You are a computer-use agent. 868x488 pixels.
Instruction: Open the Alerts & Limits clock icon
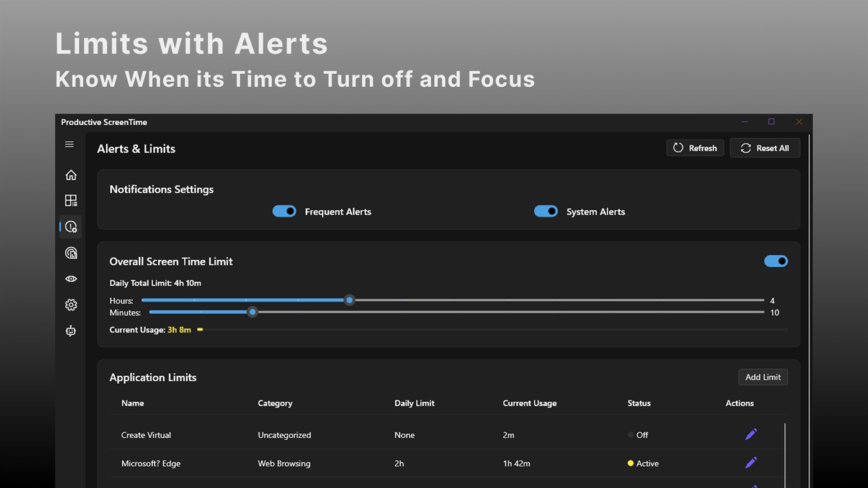point(71,226)
